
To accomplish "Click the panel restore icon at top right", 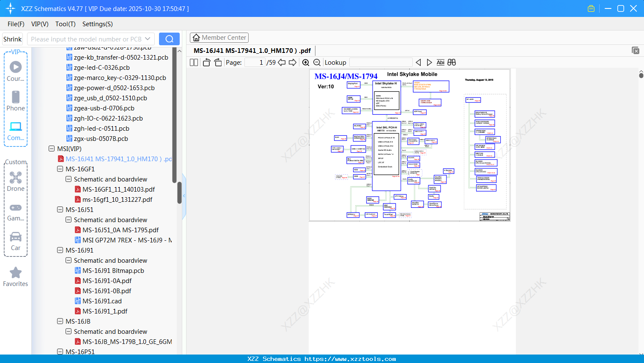I will [636, 50].
